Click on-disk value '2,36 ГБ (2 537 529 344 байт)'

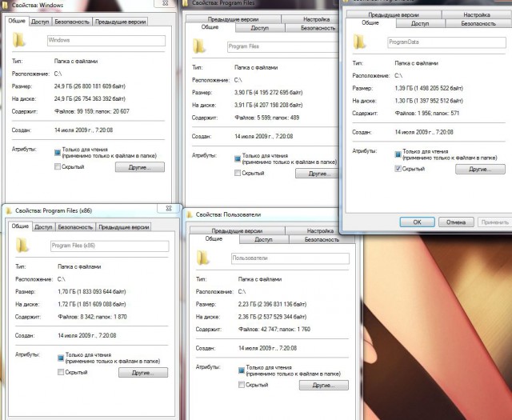click(x=272, y=317)
